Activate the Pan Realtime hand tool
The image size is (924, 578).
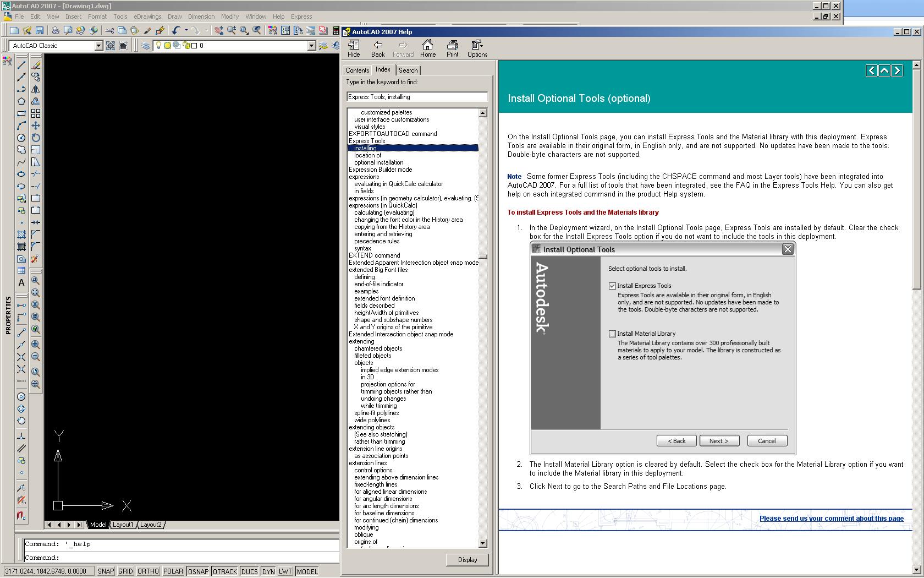219,31
